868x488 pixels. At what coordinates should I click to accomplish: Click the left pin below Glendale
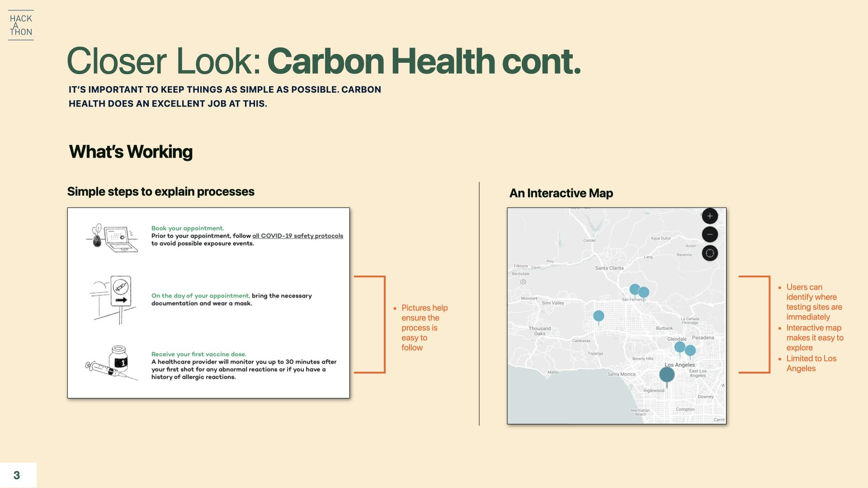pos(679,347)
